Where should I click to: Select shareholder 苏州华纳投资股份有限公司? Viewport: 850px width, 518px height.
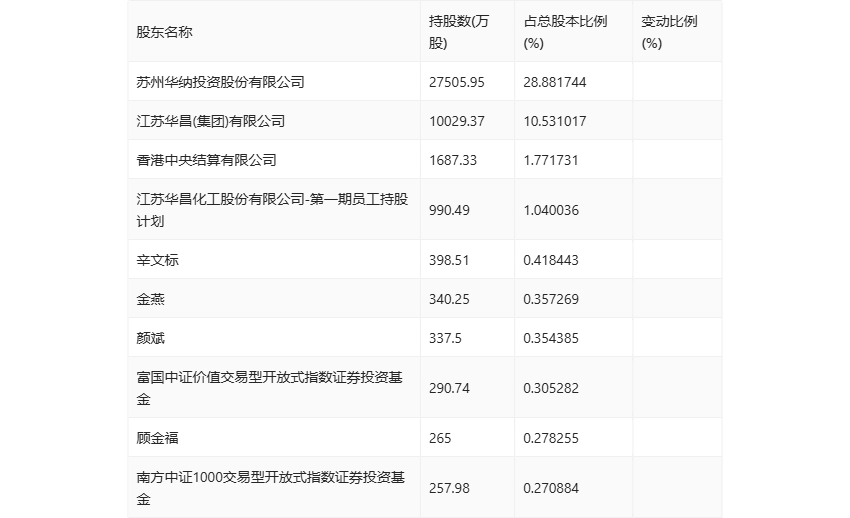point(220,82)
